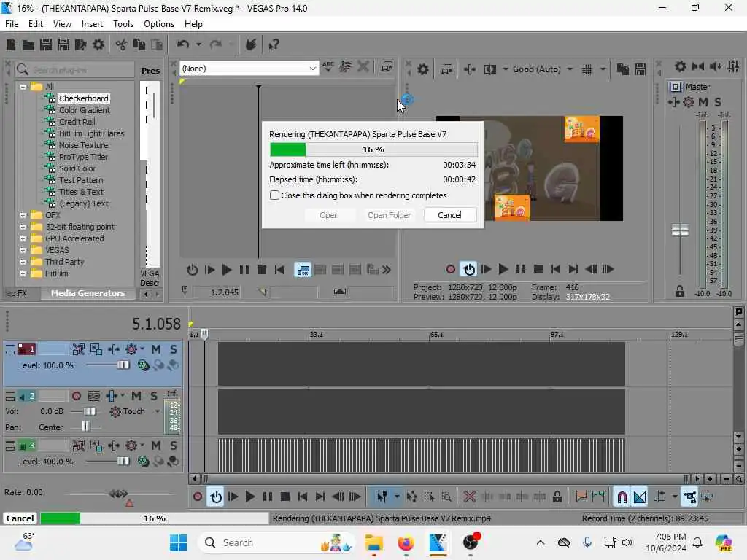Open the Insert menu
747x560 pixels.
click(x=92, y=24)
